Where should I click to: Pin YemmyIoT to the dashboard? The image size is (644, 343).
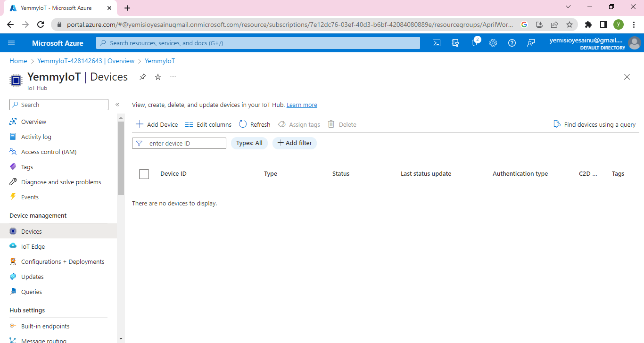point(143,77)
